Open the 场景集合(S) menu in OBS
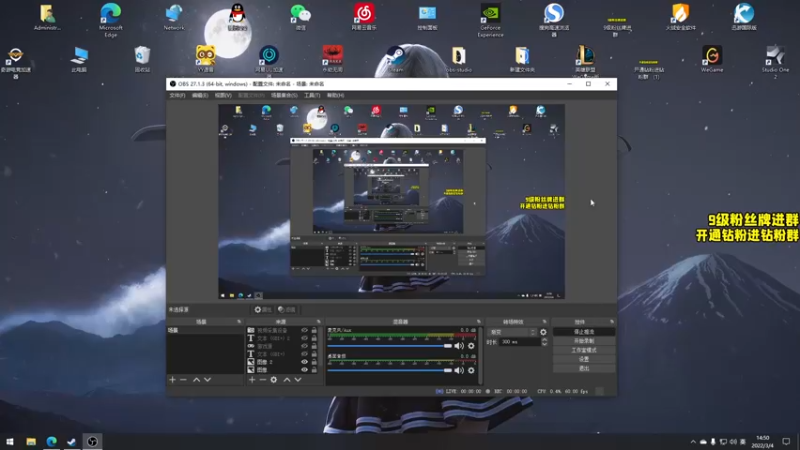 coord(284,95)
